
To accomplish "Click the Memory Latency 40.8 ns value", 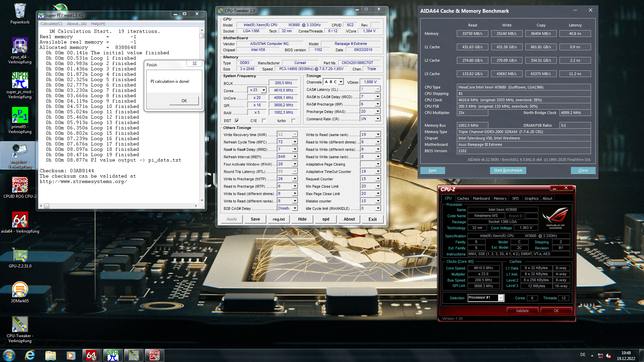I will (x=575, y=34).
